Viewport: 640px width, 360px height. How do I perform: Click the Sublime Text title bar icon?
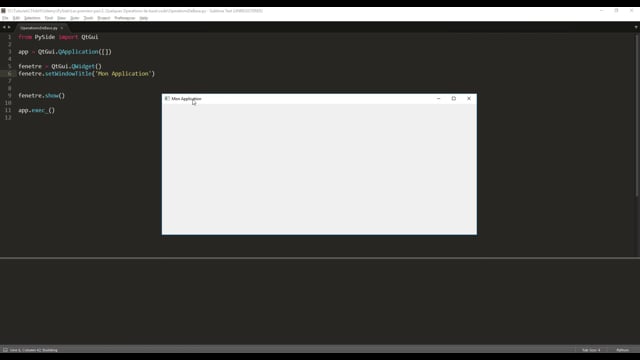click(3, 11)
